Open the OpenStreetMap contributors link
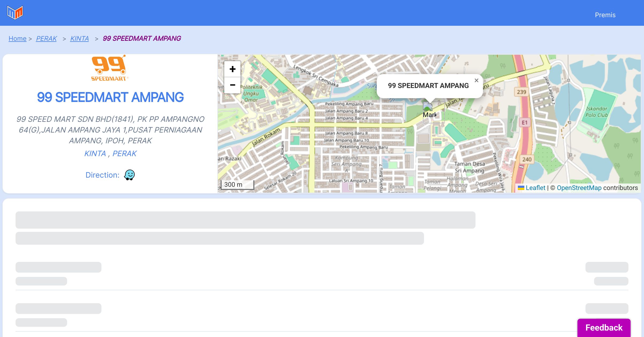Viewport: 644px width, 337px height. point(579,188)
